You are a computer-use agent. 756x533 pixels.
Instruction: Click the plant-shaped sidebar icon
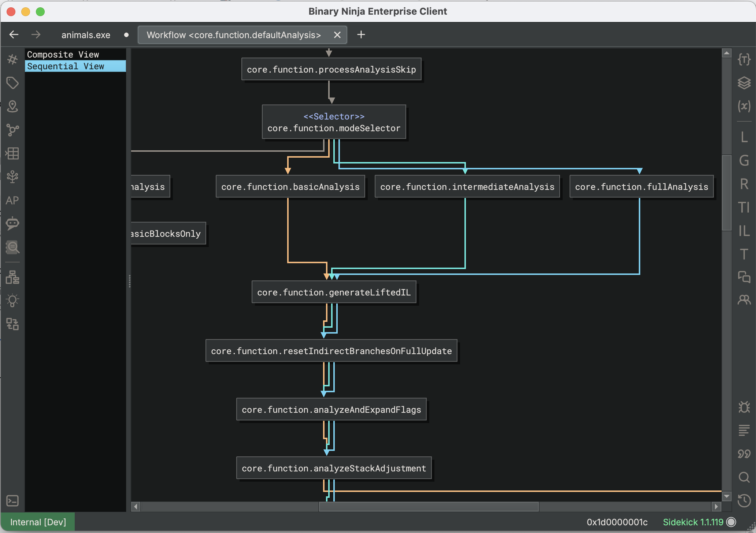point(12,177)
